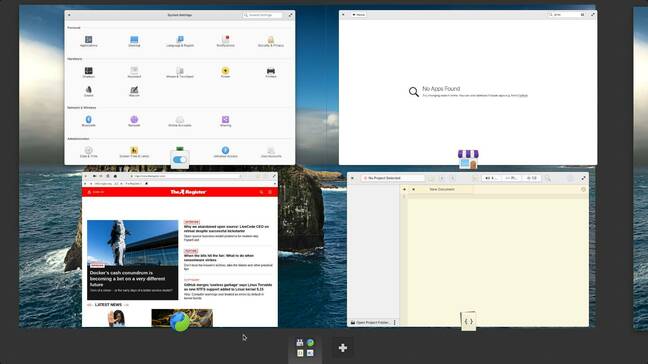
Task: Open Desktop settings icon
Action: point(134,41)
